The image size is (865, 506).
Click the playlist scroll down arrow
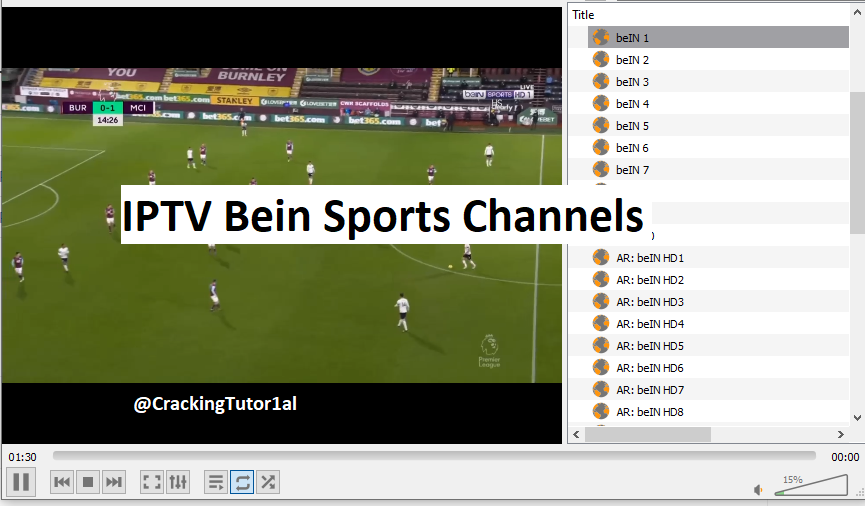[857, 418]
